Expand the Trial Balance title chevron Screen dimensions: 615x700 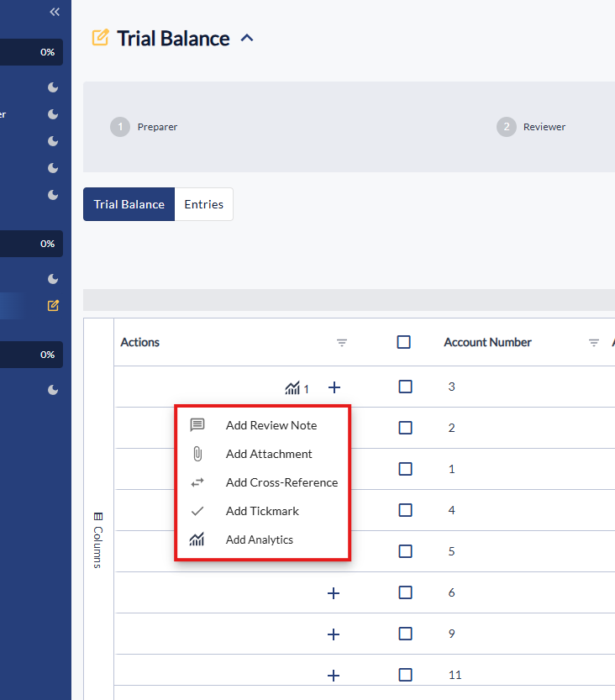[247, 38]
